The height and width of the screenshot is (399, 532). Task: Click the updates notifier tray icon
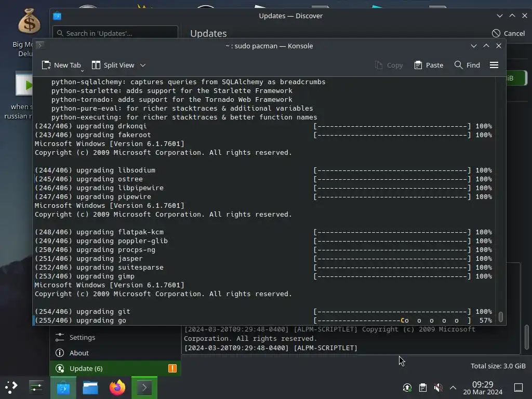(407, 388)
